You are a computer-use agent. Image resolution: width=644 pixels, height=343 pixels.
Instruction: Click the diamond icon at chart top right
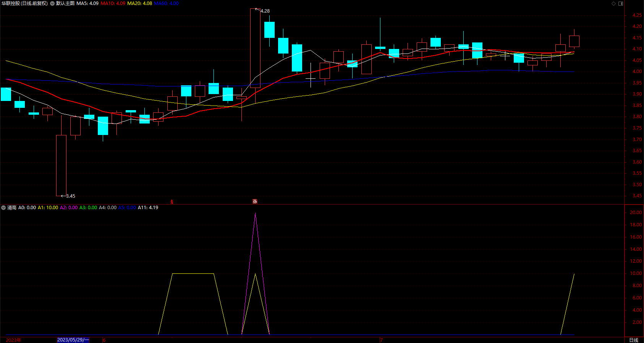614,3
